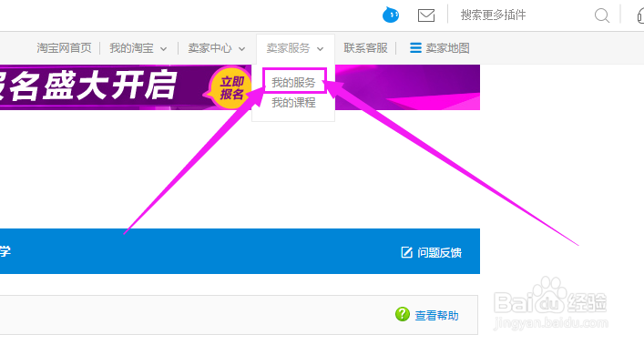The image size is (644, 345).
Task: Select 我的服务 from dropdown
Action: pyautogui.click(x=293, y=83)
